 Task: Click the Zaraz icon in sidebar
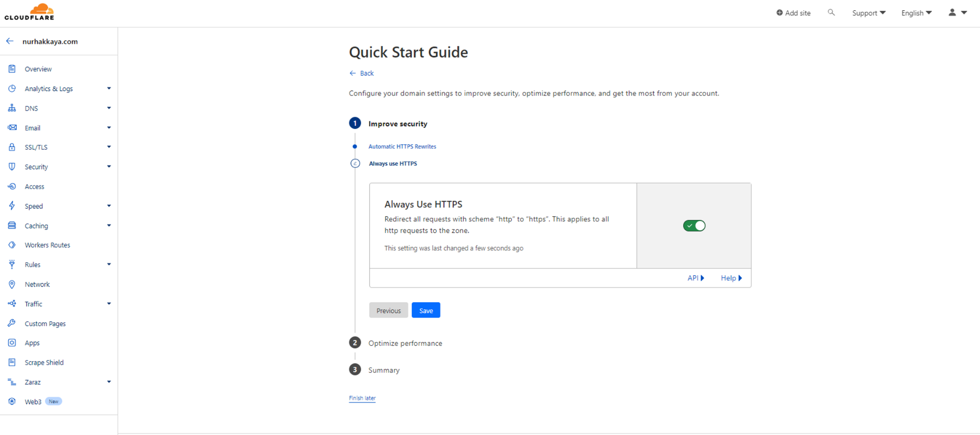pyautogui.click(x=12, y=382)
